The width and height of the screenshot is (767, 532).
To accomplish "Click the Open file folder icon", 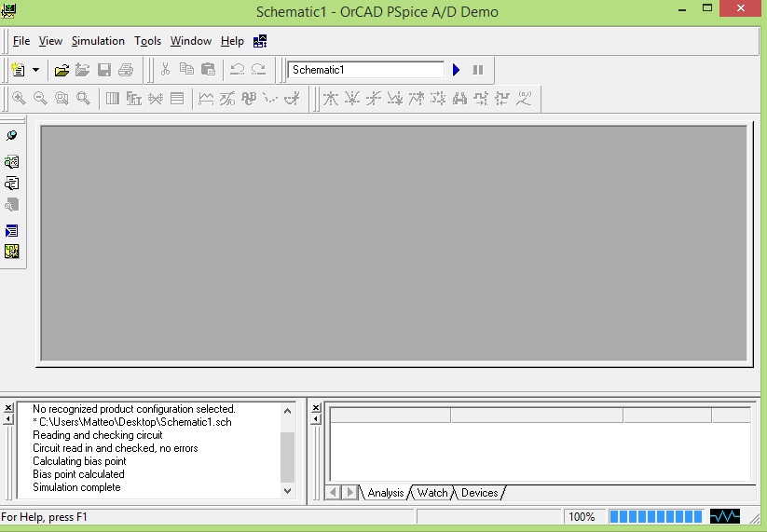I will click(62, 70).
